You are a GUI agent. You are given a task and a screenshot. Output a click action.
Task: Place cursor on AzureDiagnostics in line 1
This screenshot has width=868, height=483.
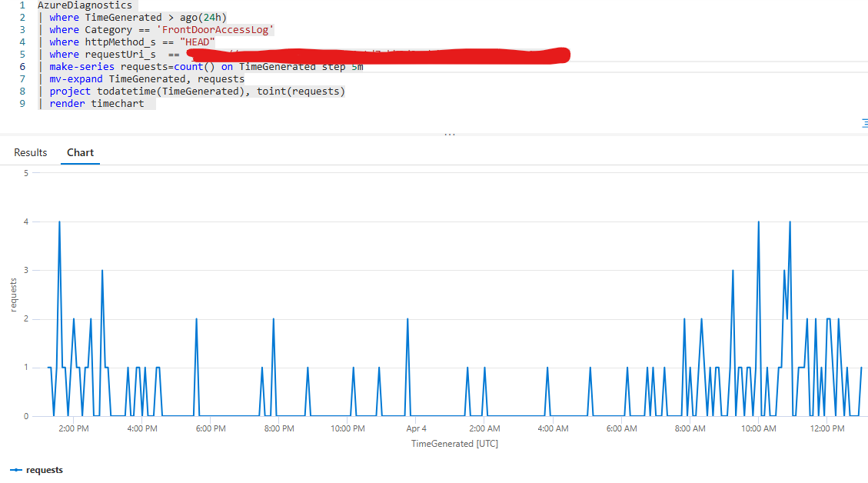tap(84, 5)
